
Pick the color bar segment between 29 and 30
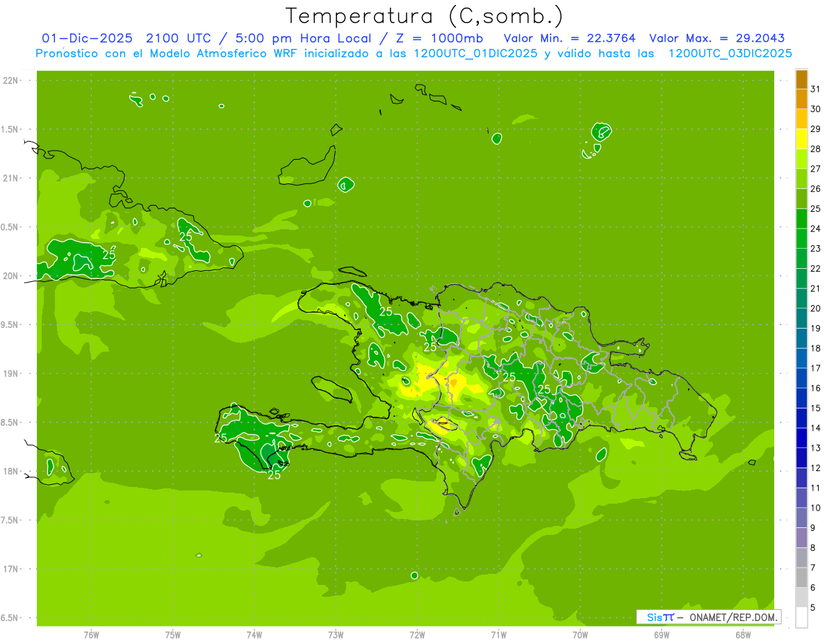click(x=801, y=119)
